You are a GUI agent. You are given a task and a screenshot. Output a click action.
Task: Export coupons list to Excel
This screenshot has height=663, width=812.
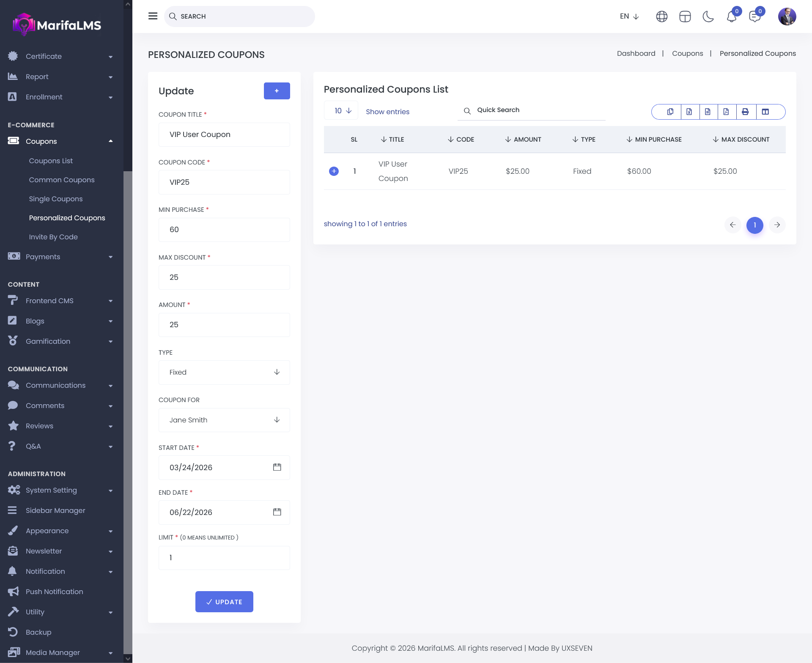point(689,112)
